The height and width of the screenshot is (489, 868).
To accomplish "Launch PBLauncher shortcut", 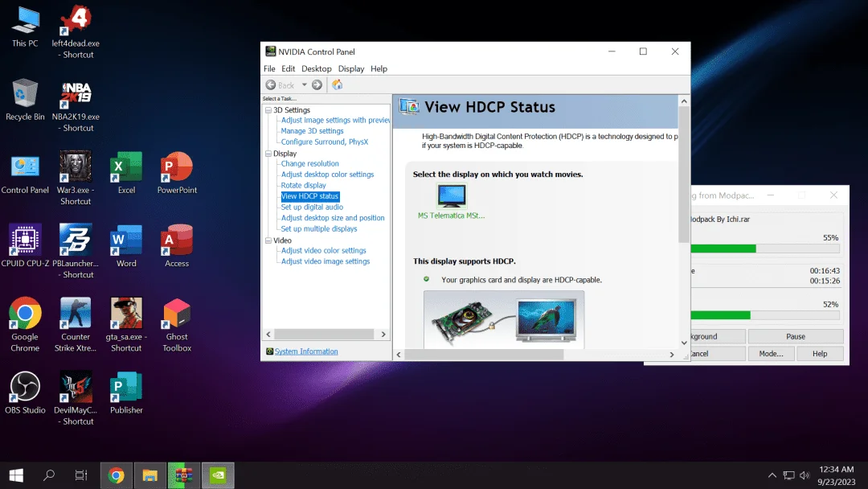I will pos(76,252).
